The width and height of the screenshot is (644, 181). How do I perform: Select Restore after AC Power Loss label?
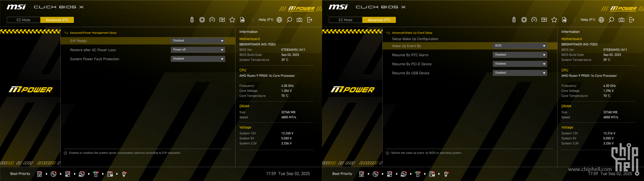93,50
